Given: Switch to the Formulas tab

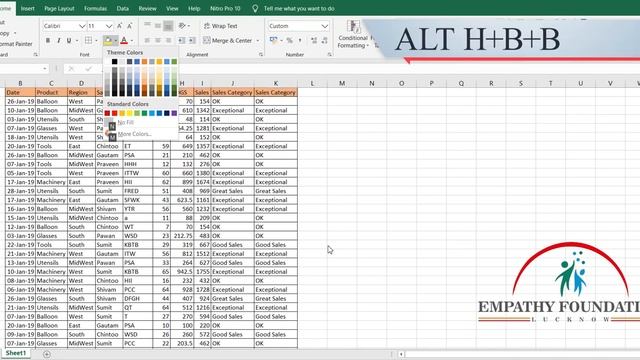Looking at the screenshot, I should [x=95, y=8].
